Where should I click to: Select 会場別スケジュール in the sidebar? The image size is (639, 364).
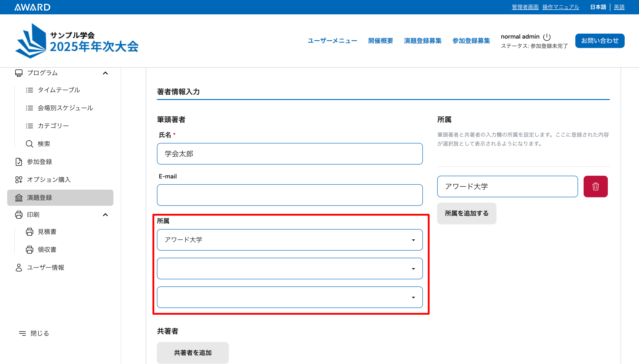(x=65, y=108)
